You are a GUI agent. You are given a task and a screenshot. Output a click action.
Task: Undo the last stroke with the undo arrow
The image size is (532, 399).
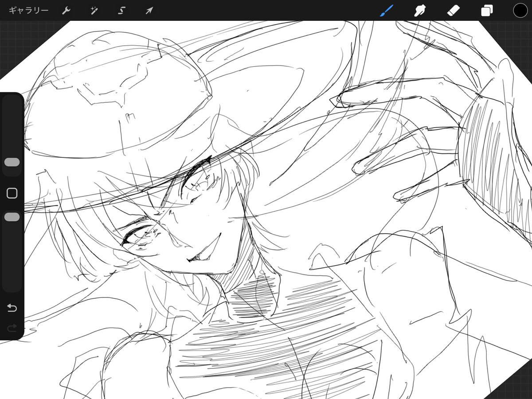[x=12, y=308]
